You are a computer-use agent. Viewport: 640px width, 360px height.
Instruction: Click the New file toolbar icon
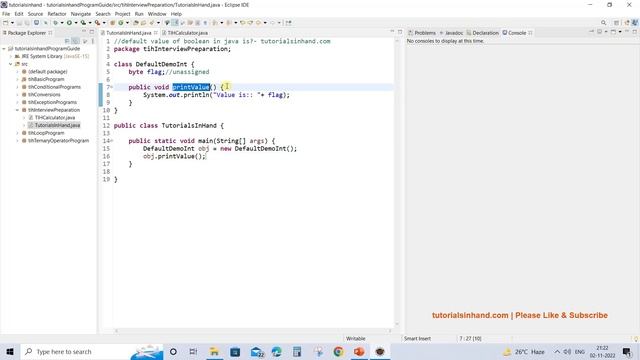pos(5,23)
